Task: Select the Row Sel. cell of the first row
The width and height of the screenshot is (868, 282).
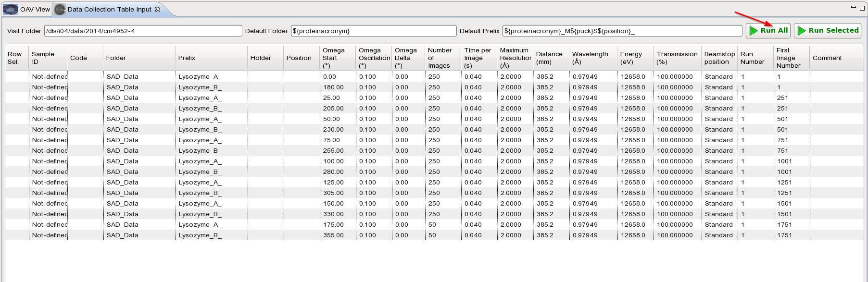Action: pos(16,77)
